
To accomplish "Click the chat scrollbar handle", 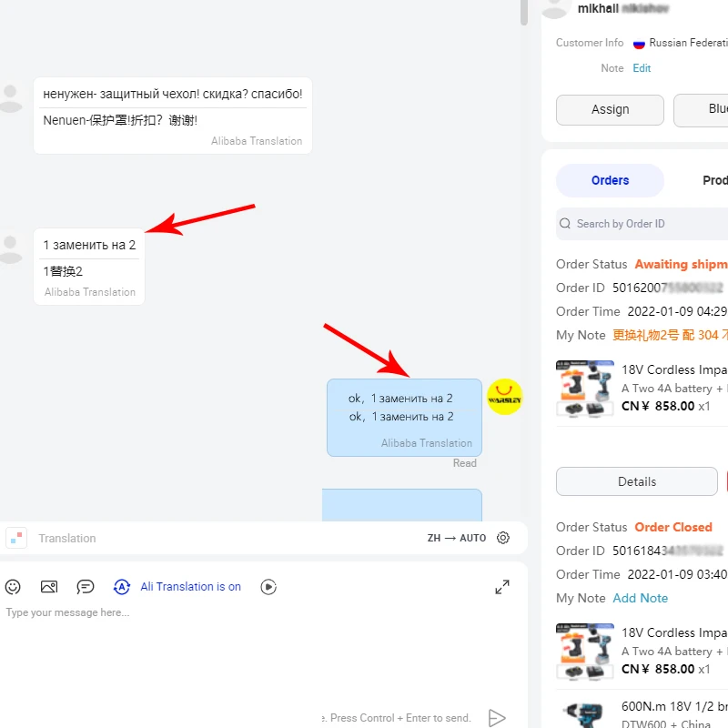I will pos(524,12).
